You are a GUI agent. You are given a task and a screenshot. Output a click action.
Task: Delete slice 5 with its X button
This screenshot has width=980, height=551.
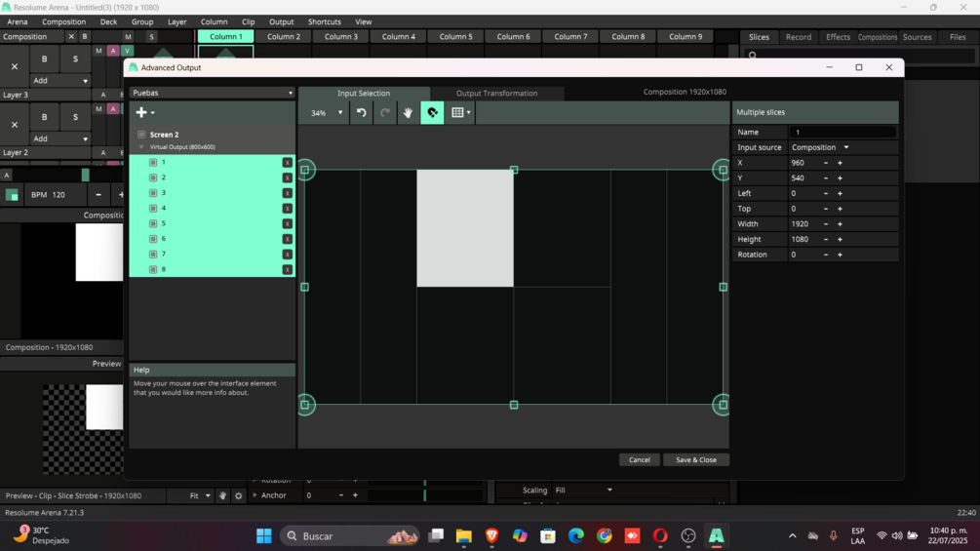coord(287,223)
